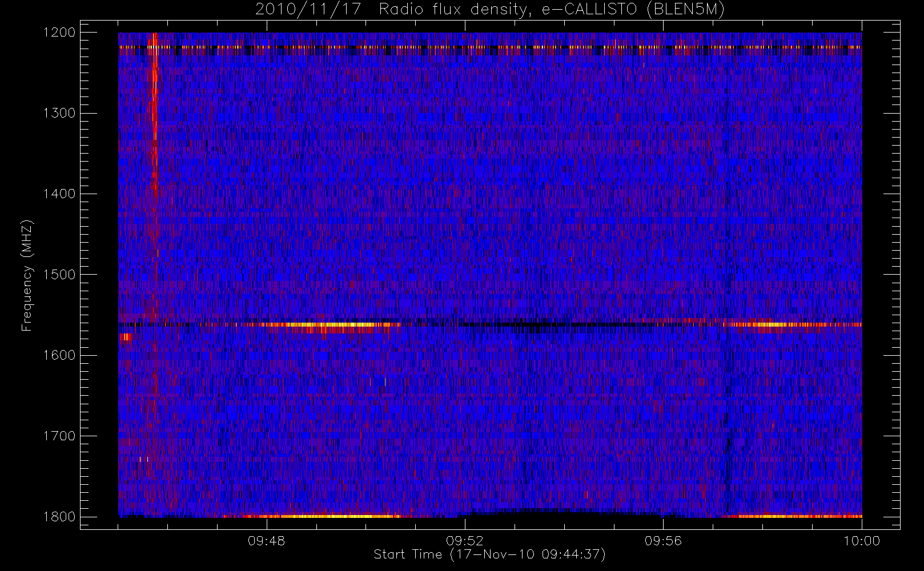Click the 1700 frequency tick label

click(60, 436)
